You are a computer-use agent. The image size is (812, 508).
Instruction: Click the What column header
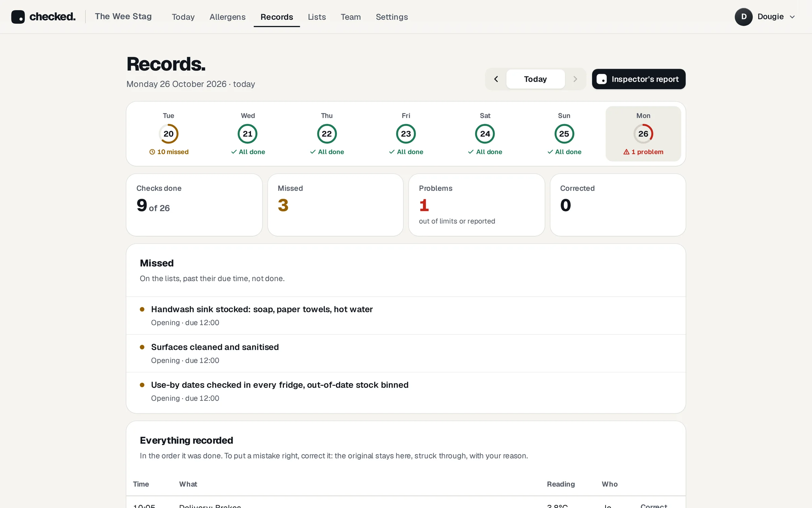click(188, 484)
